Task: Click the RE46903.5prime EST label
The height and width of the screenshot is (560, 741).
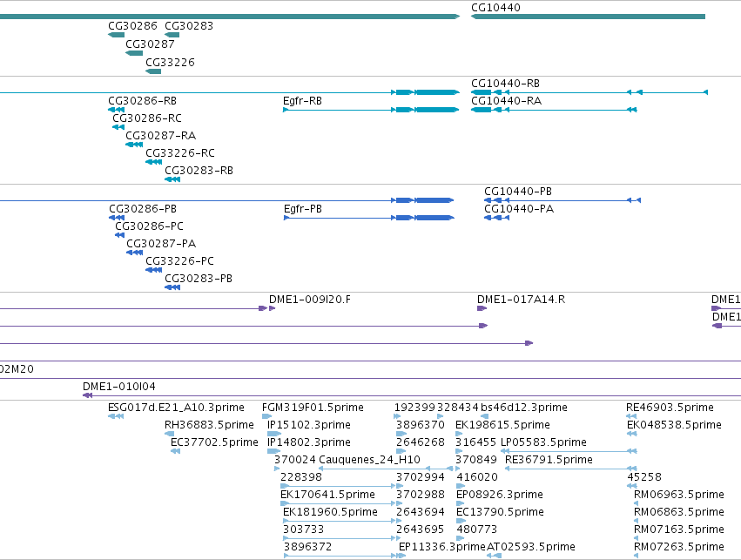Action: (670, 408)
